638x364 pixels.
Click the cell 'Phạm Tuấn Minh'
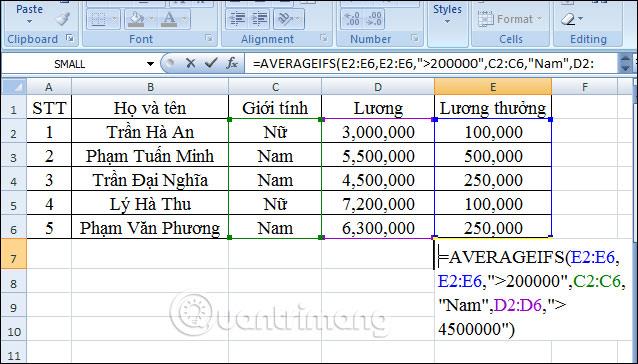[150, 155]
